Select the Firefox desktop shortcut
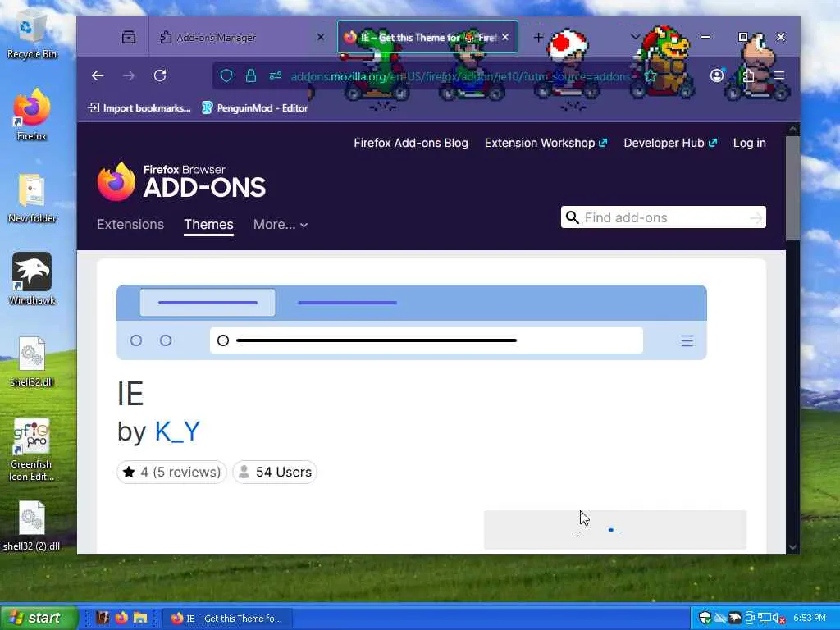 coord(32,115)
